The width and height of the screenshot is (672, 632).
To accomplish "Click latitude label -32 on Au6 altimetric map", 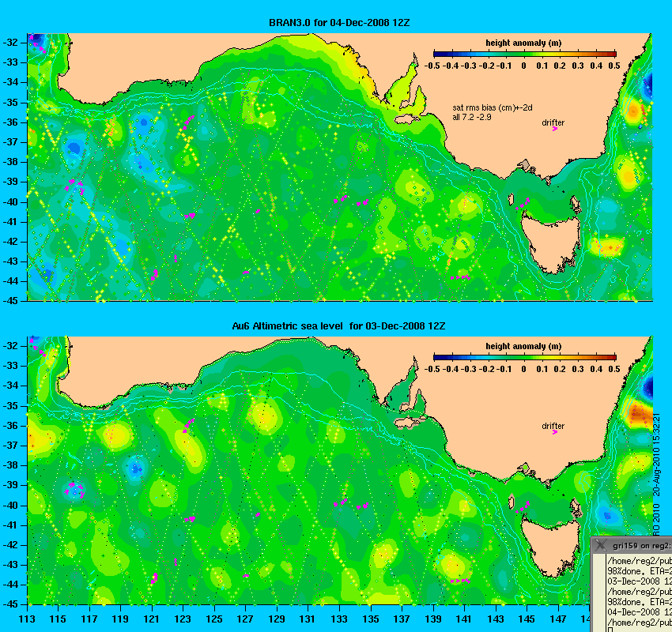I will (x=10, y=345).
